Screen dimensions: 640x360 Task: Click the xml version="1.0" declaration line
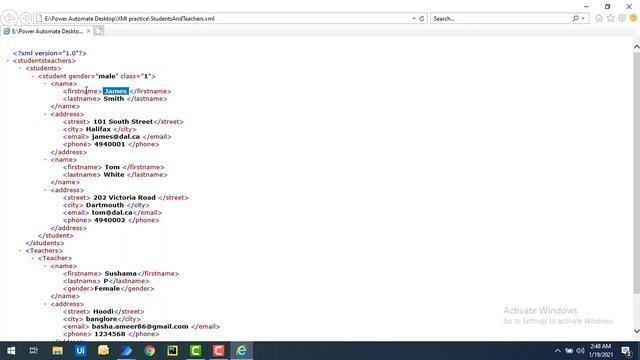pos(49,53)
